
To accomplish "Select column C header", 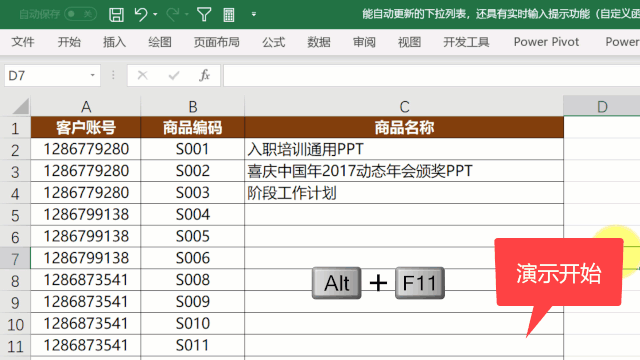I will pyautogui.click(x=404, y=107).
